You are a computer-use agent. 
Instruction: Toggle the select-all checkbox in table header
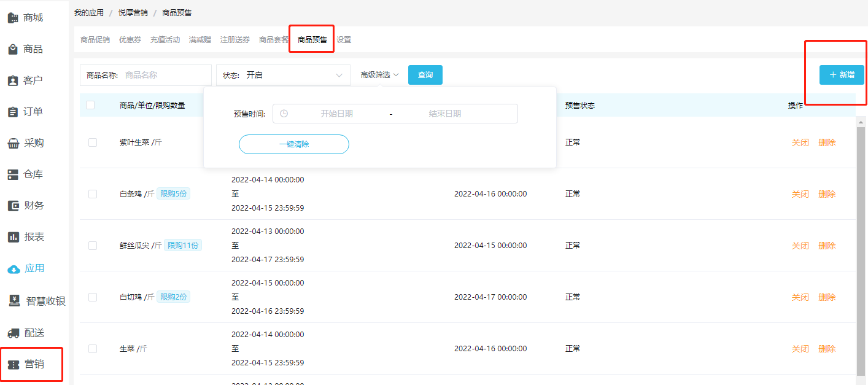click(90, 105)
